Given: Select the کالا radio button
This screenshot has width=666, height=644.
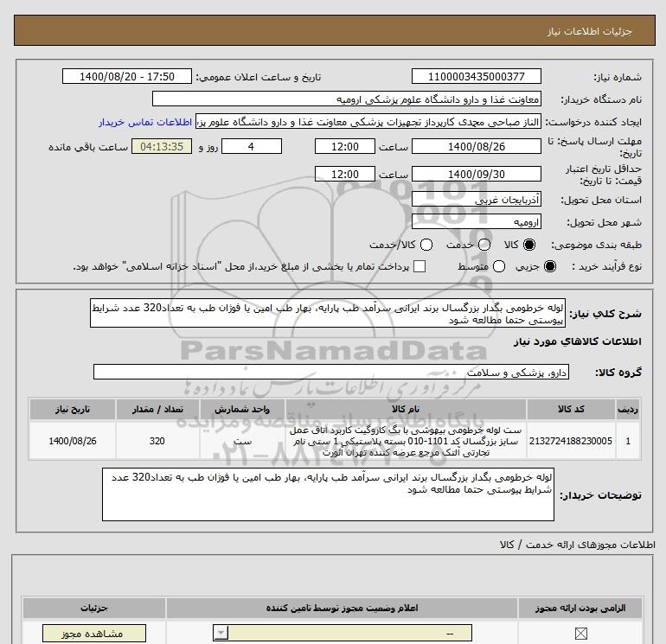Looking at the screenshot, I should [x=530, y=245].
